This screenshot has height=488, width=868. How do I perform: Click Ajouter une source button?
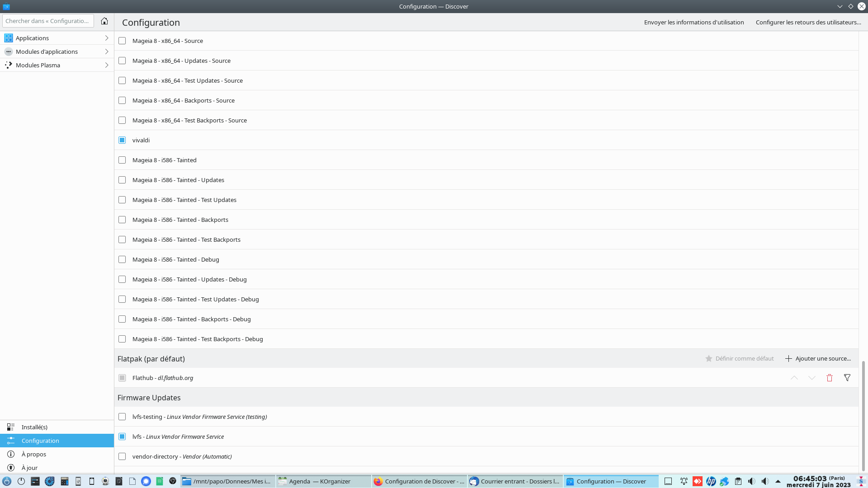tap(818, 358)
